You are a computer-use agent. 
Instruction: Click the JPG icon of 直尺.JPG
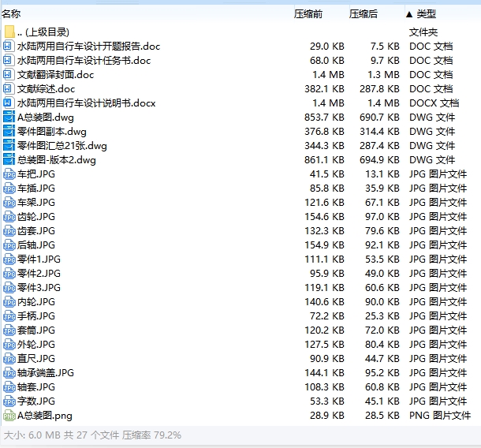[x=9, y=359]
